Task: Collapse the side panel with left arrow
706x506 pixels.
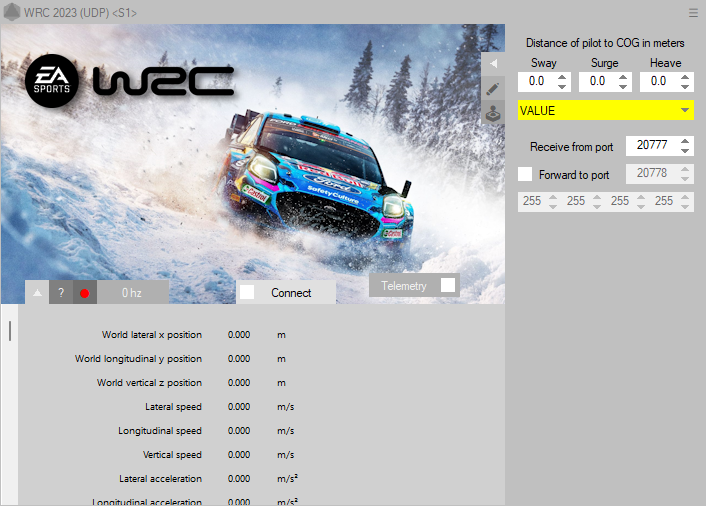Action: coord(493,63)
